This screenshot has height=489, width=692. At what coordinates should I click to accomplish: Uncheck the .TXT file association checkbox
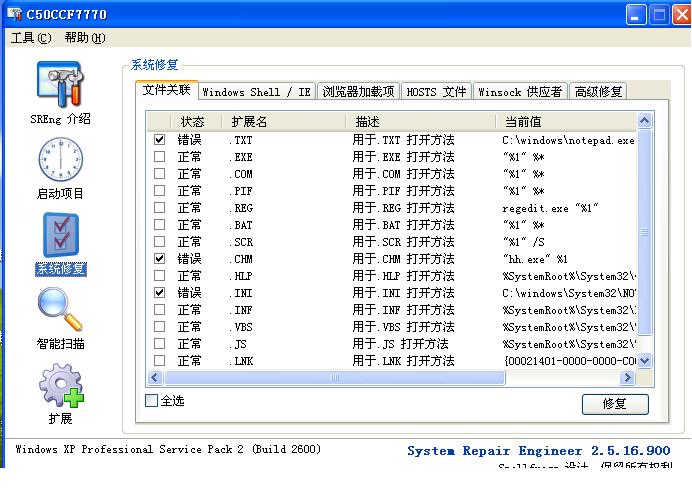[x=159, y=141]
